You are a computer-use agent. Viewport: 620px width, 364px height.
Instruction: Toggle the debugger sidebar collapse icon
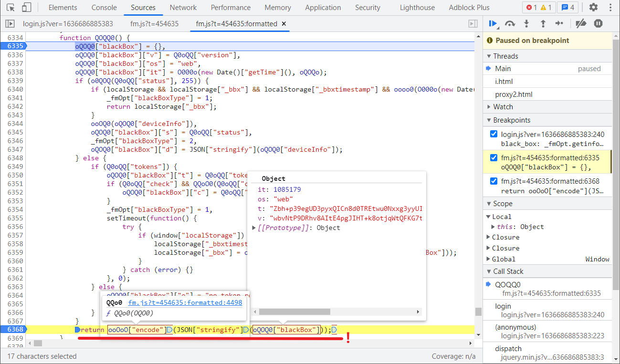[473, 24]
